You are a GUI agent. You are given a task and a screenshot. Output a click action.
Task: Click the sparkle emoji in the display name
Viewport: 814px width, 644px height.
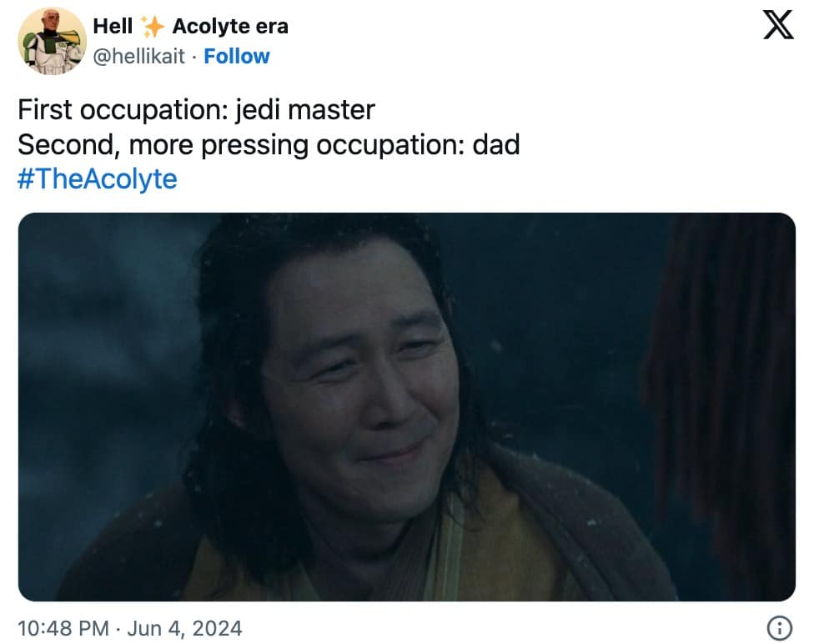tap(152, 27)
